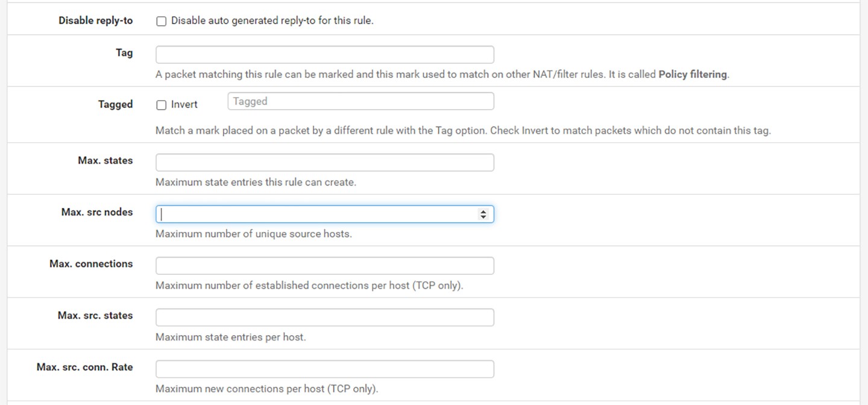Check the Invert tagged match checkbox

pos(161,105)
